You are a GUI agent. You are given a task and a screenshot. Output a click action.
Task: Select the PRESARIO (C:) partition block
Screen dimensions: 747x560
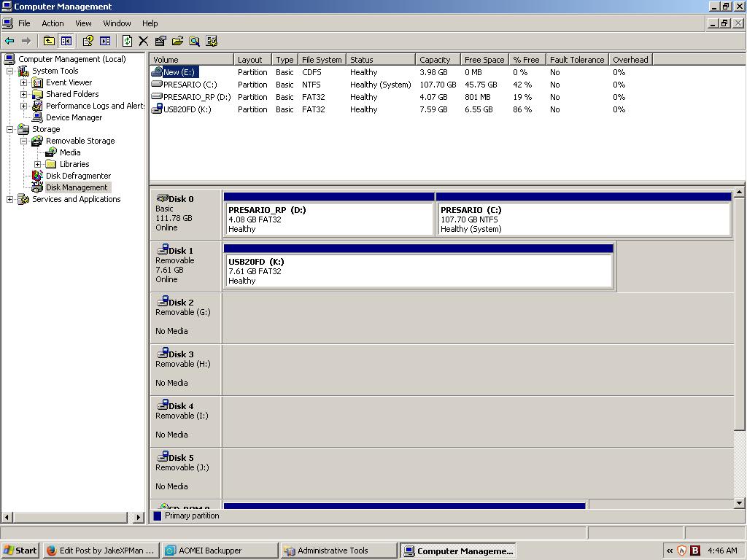coord(584,219)
